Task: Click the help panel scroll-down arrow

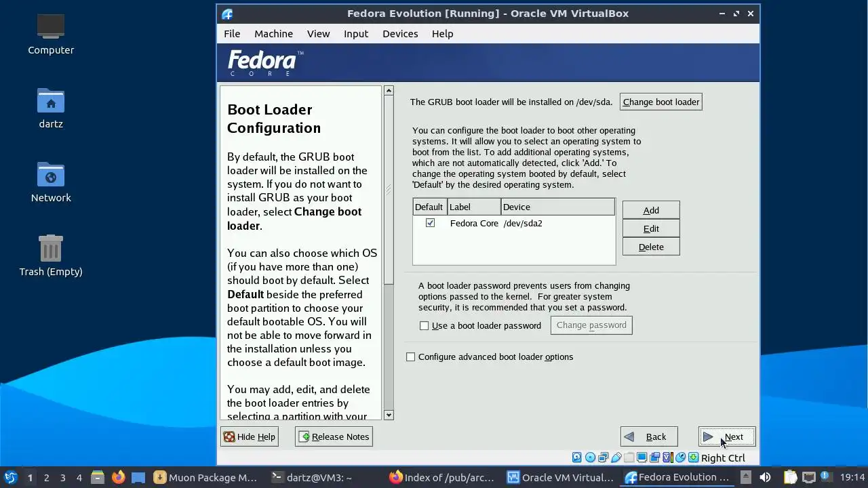Action: tap(389, 415)
